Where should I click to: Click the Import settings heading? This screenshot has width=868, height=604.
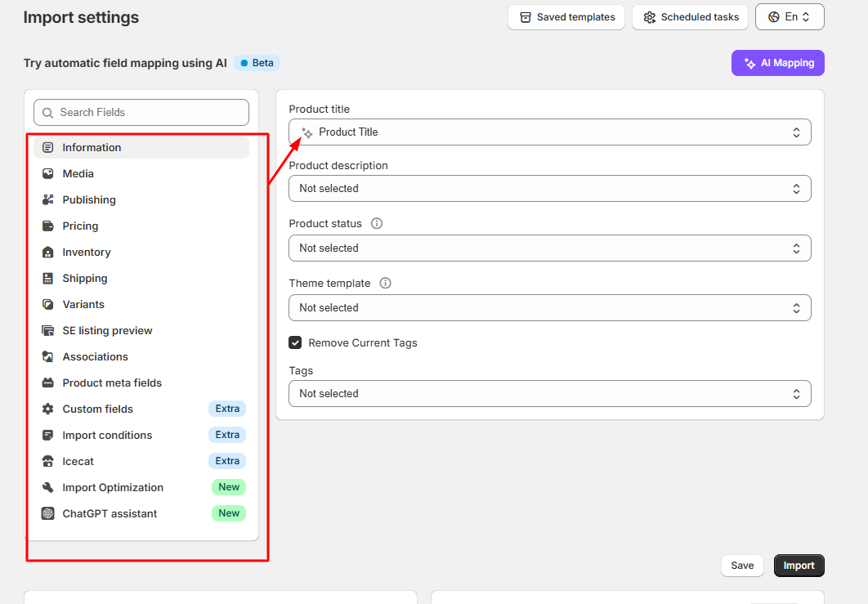(81, 18)
